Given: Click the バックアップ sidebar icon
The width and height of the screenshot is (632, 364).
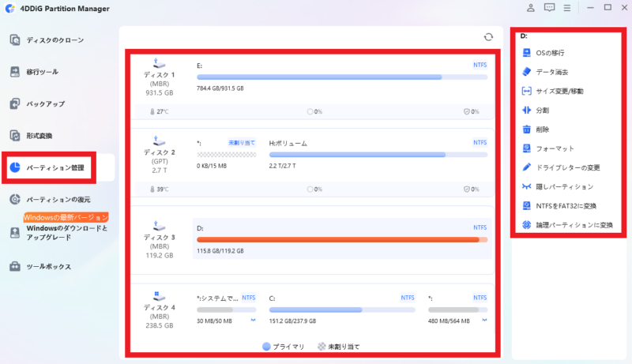Looking at the screenshot, I should coord(15,103).
